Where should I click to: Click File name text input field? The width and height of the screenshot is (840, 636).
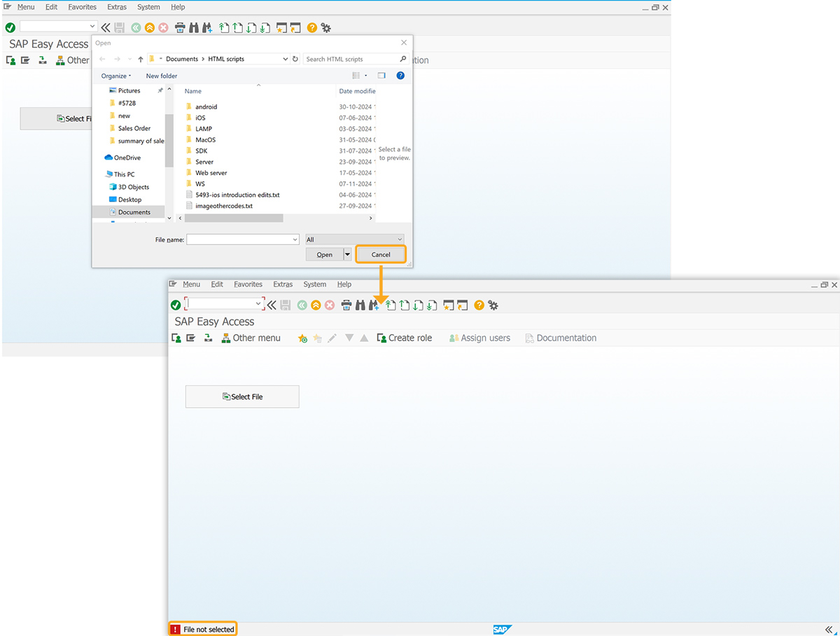[243, 240]
